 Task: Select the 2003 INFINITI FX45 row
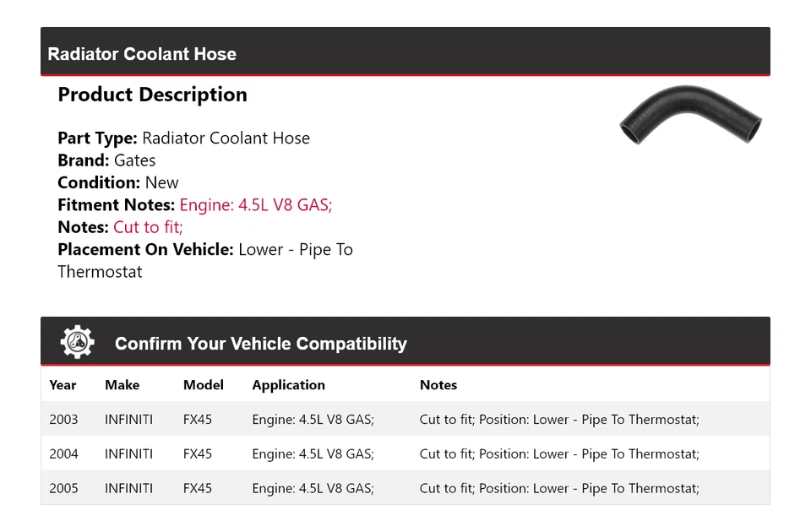[x=405, y=419]
